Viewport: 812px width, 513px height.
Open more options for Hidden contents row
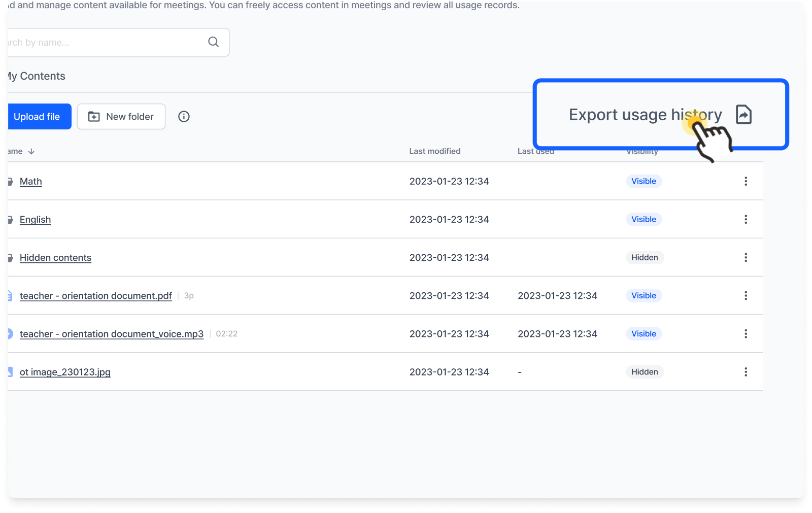pos(746,257)
